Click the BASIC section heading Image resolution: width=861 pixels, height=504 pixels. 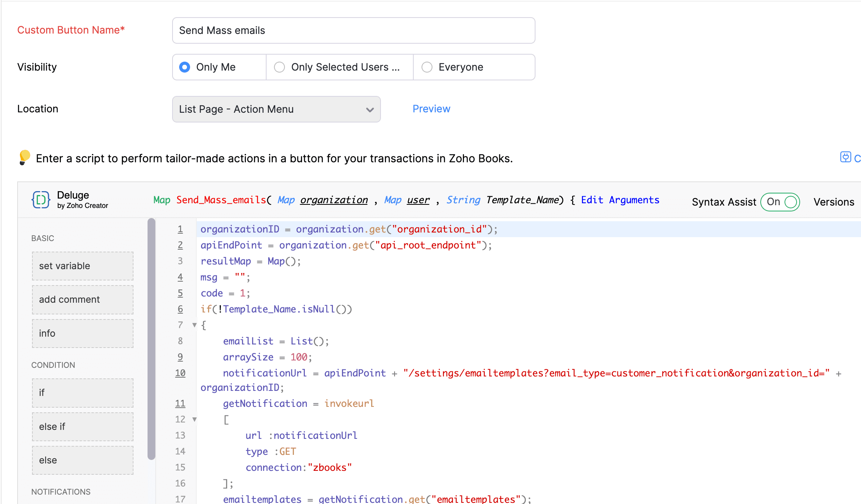pos(43,238)
